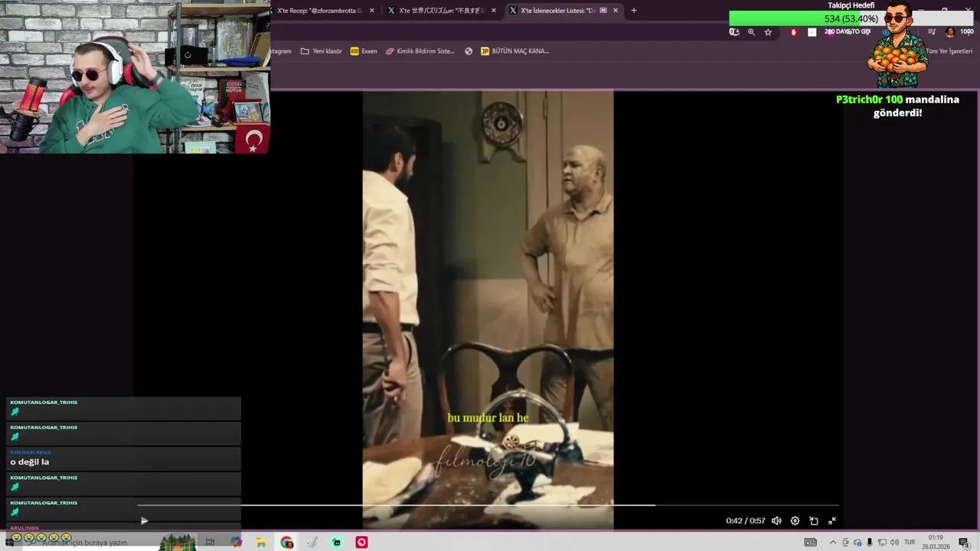This screenshot has width=980, height=551.
Task: Open "BÜTÜN MAÇ KANA..." bookmark
Action: point(514,51)
